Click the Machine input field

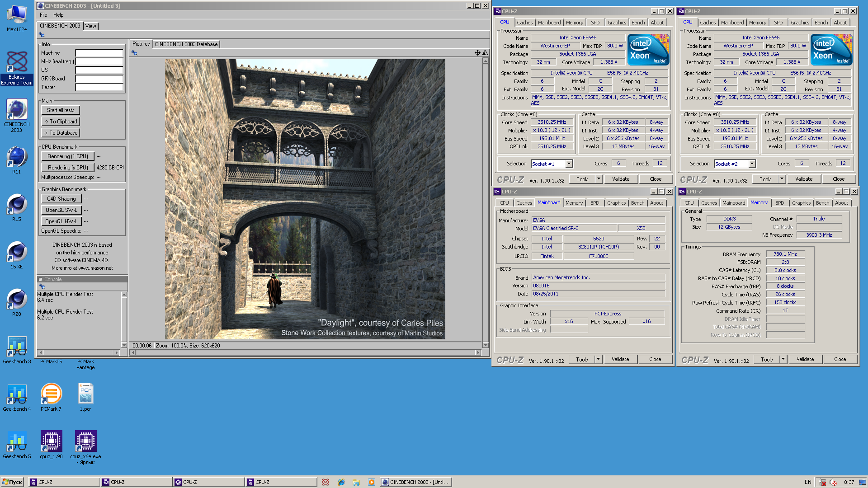coord(99,53)
